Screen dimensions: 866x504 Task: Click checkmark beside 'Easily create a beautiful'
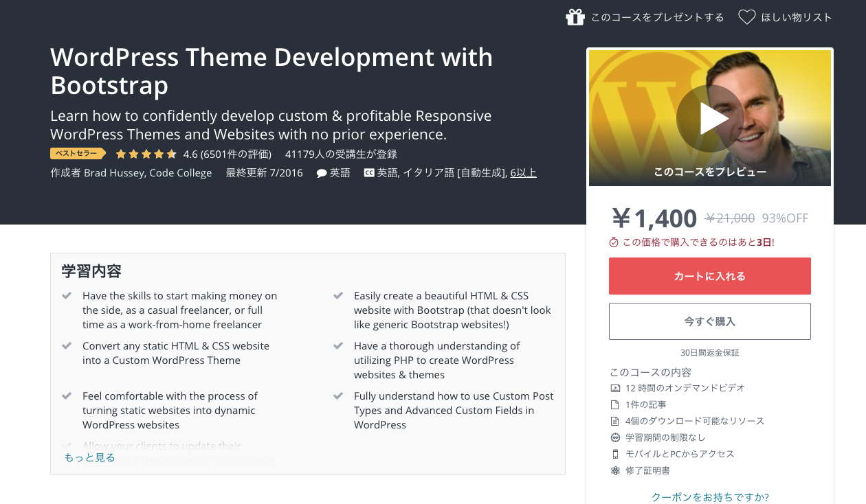click(x=338, y=296)
